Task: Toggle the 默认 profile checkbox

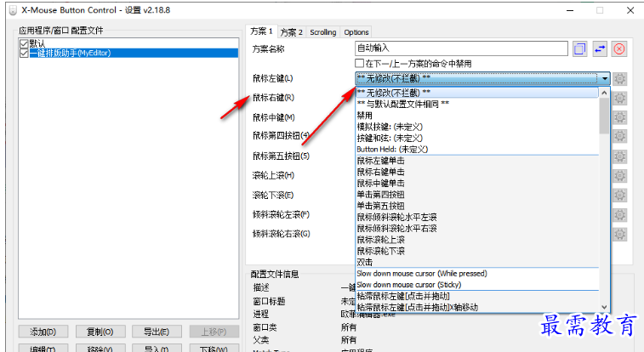Action: [x=24, y=43]
